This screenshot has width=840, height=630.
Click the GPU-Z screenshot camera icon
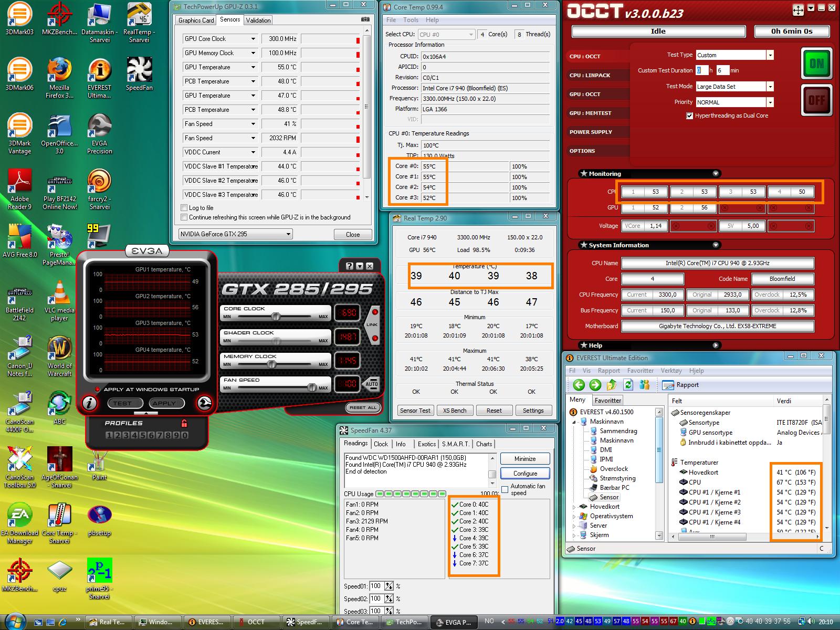(x=365, y=19)
